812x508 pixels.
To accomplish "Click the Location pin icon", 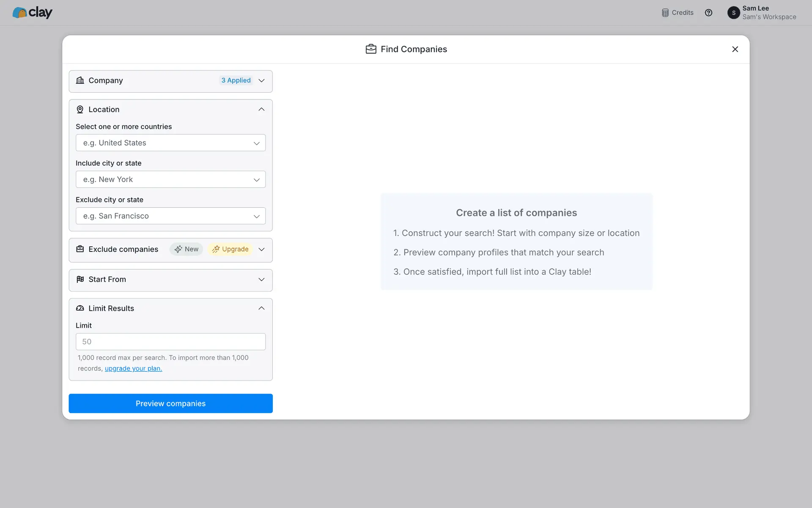I will pos(80,110).
